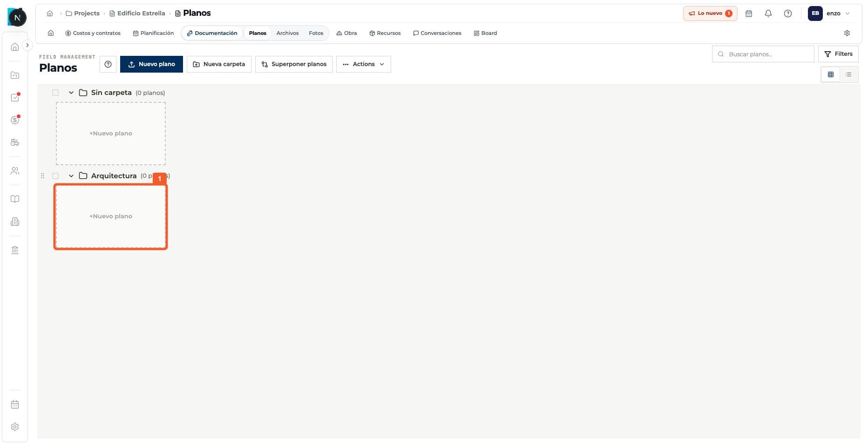The height and width of the screenshot is (444, 868).
Task: Click +Nuevo plano placeholder in Sin carpeta
Action: pyautogui.click(x=111, y=134)
